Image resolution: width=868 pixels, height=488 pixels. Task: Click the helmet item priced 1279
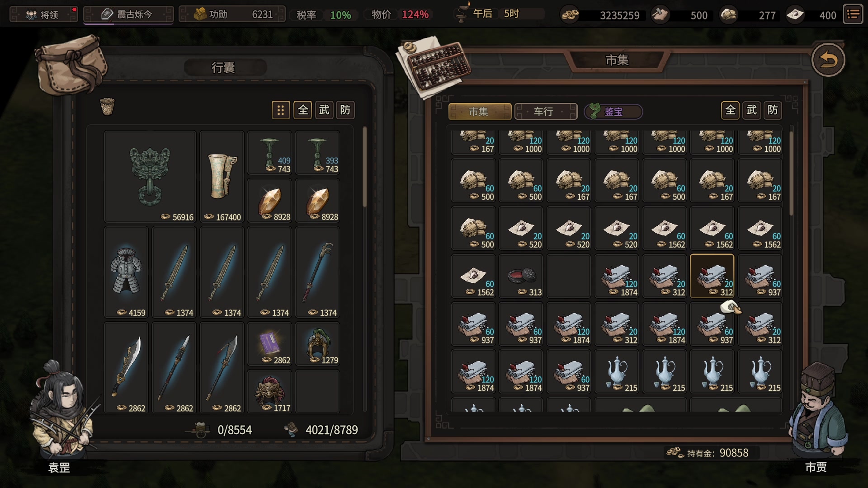[317, 344]
